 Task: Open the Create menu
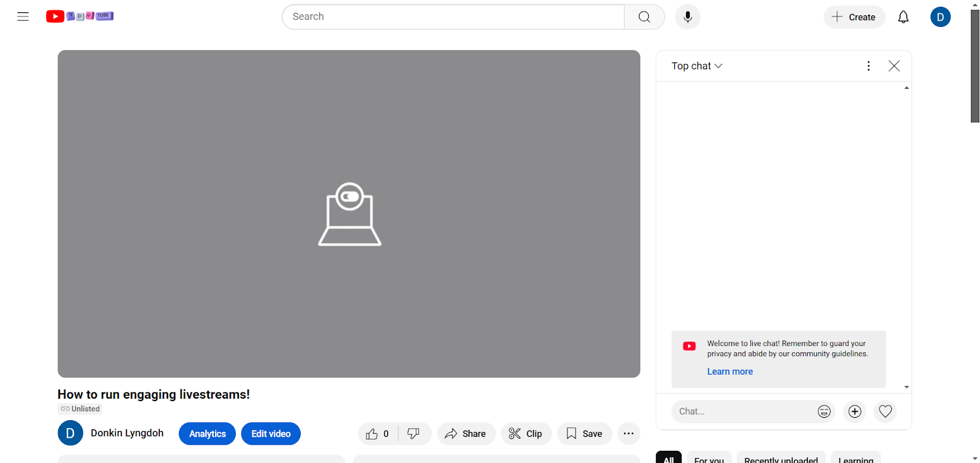tap(854, 17)
